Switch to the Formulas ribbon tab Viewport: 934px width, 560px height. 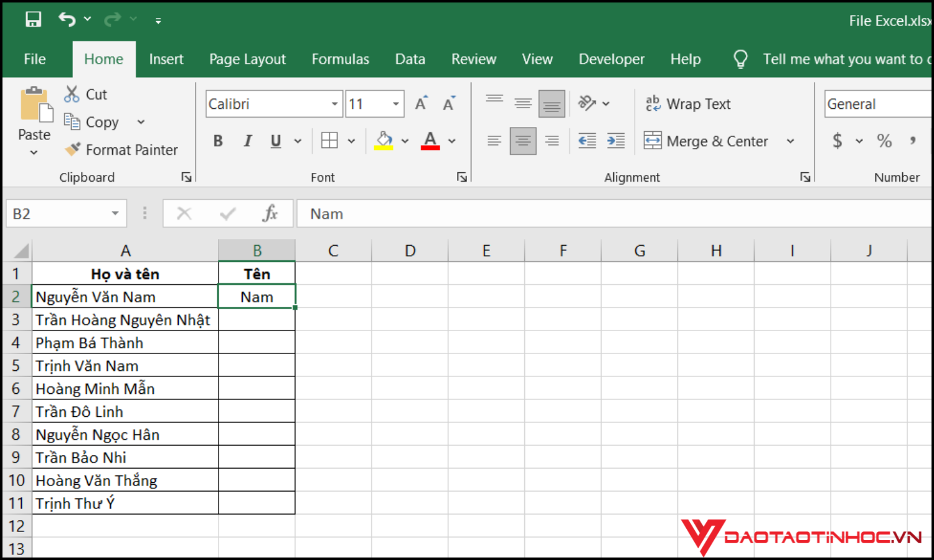point(340,58)
